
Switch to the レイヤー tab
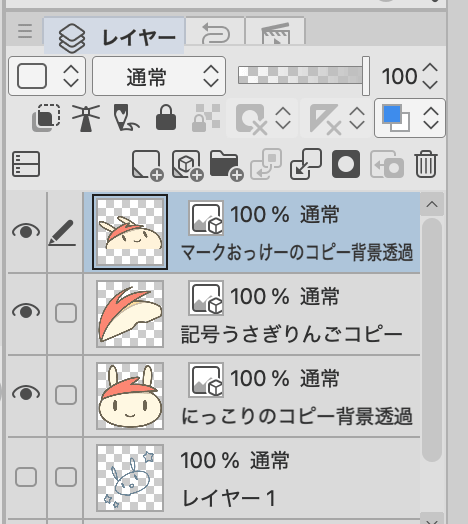click(114, 36)
